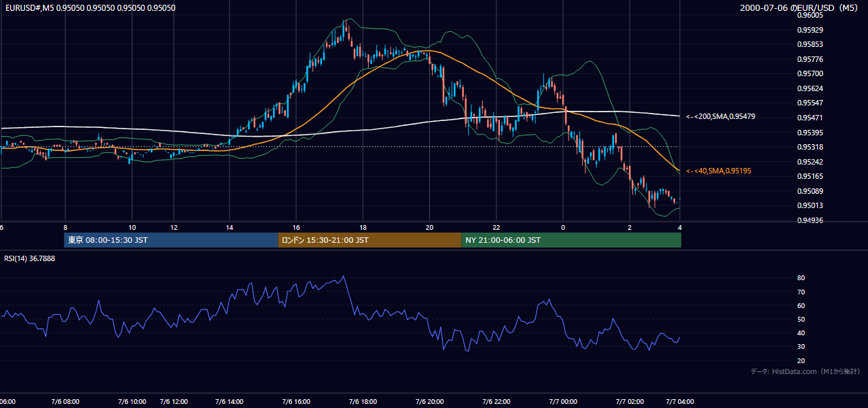Click RSI scale value 50
The height and width of the screenshot is (408, 868).
click(801, 320)
